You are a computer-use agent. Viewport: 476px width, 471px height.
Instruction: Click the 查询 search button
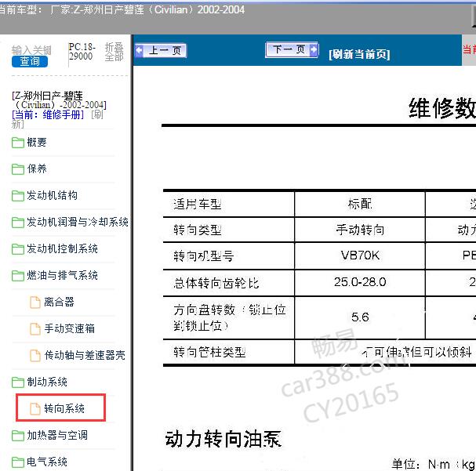coord(30,61)
